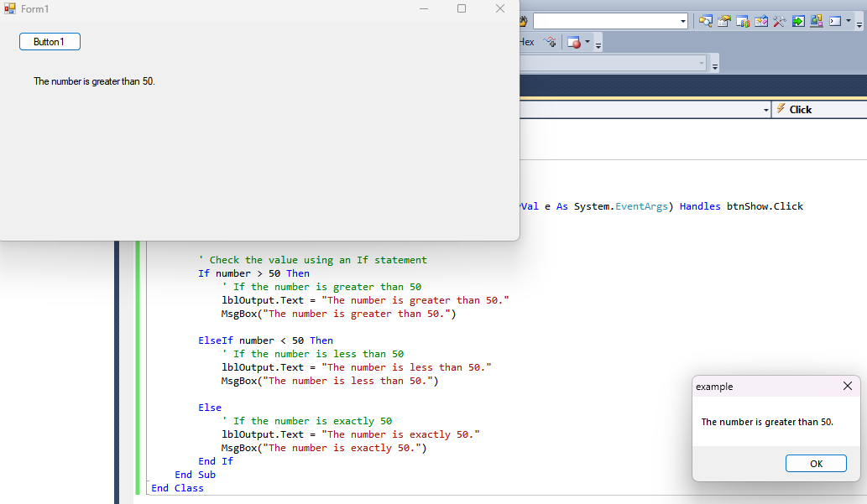867x504 pixels.
Task: Click the output label text on Form1
Action: pos(94,81)
